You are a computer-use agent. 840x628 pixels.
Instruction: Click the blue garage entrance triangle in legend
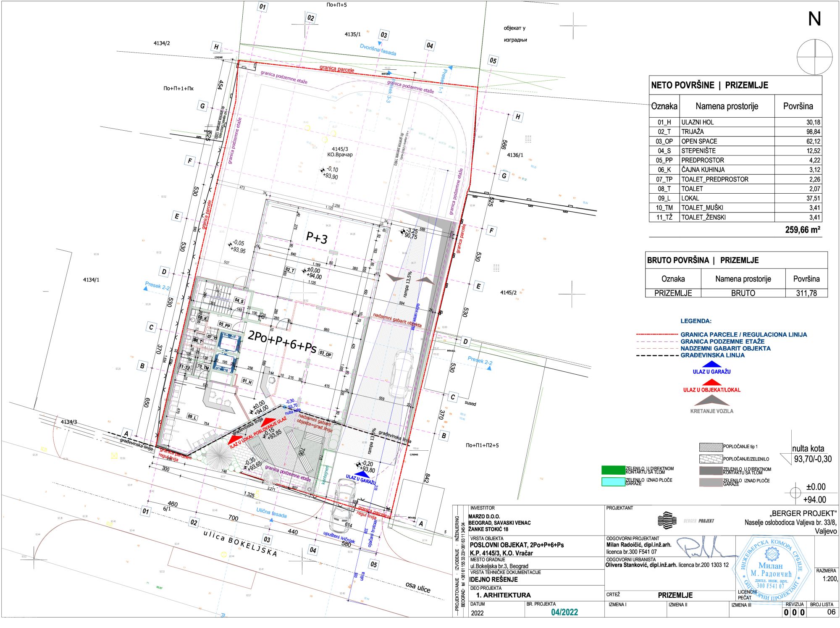[711, 364]
